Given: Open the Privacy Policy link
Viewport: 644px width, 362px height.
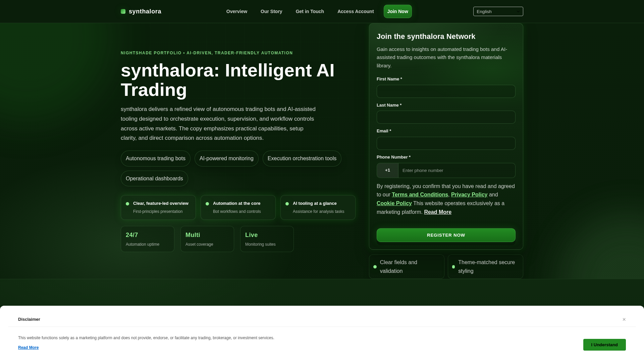Looking at the screenshot, I should pyautogui.click(x=469, y=195).
